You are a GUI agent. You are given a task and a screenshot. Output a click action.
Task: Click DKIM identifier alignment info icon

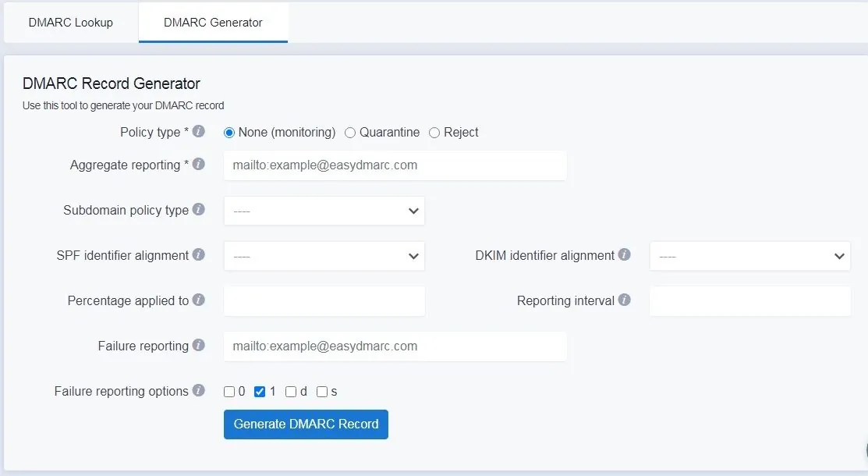(625, 254)
